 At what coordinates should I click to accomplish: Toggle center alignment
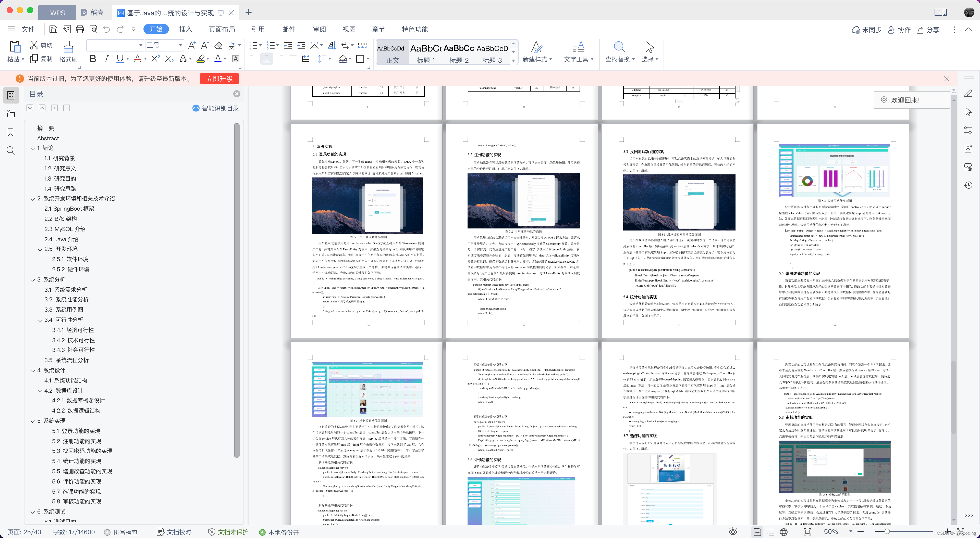point(266,59)
